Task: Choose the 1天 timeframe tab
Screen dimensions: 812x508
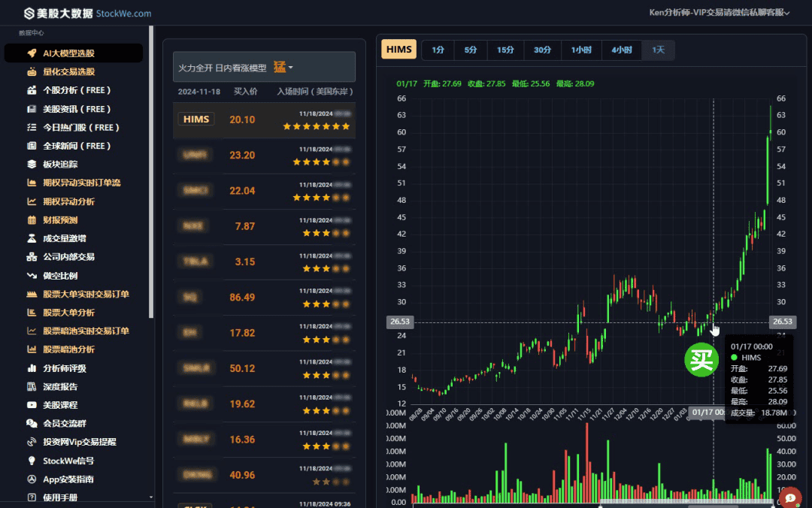Action: click(658, 50)
